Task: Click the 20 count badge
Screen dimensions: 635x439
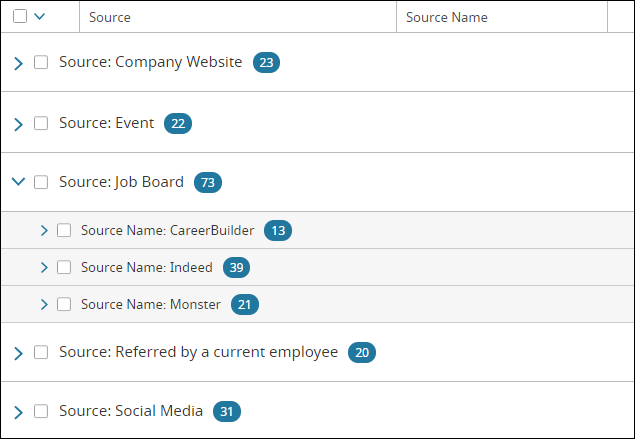Action: [362, 352]
